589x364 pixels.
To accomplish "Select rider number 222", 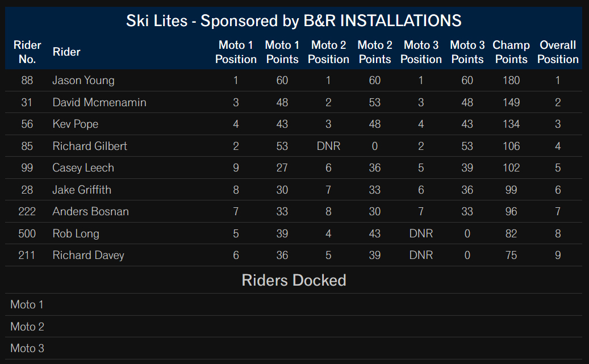I will (27, 211).
